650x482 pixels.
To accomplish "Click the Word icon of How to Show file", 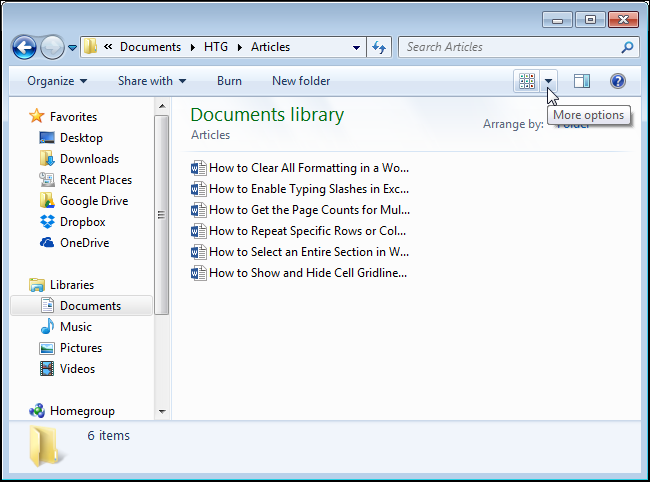I will coord(198,273).
